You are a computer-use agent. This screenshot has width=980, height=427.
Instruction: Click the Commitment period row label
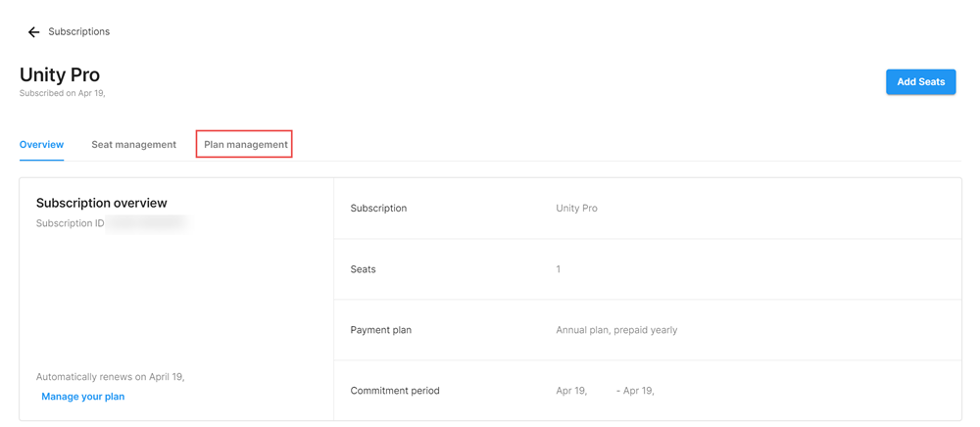point(395,391)
